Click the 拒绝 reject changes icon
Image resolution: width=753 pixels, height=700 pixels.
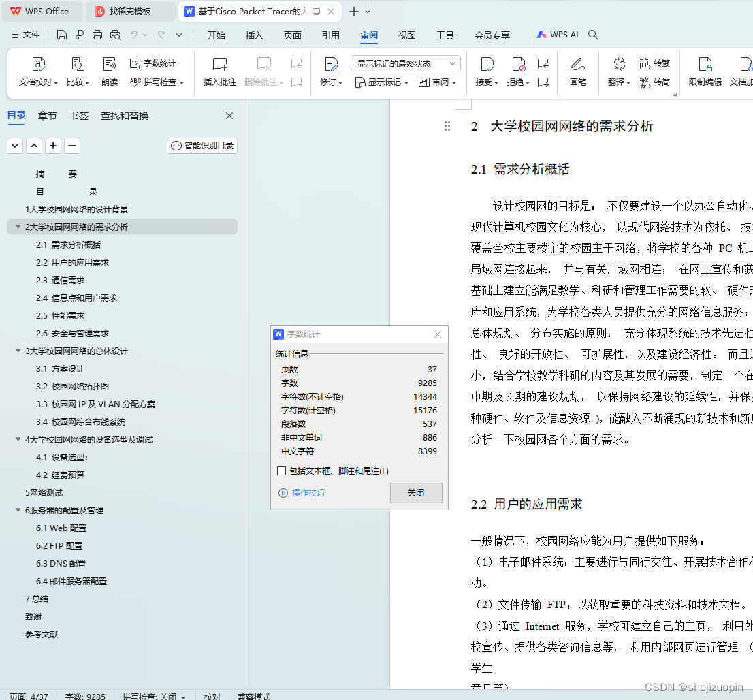pos(518,65)
